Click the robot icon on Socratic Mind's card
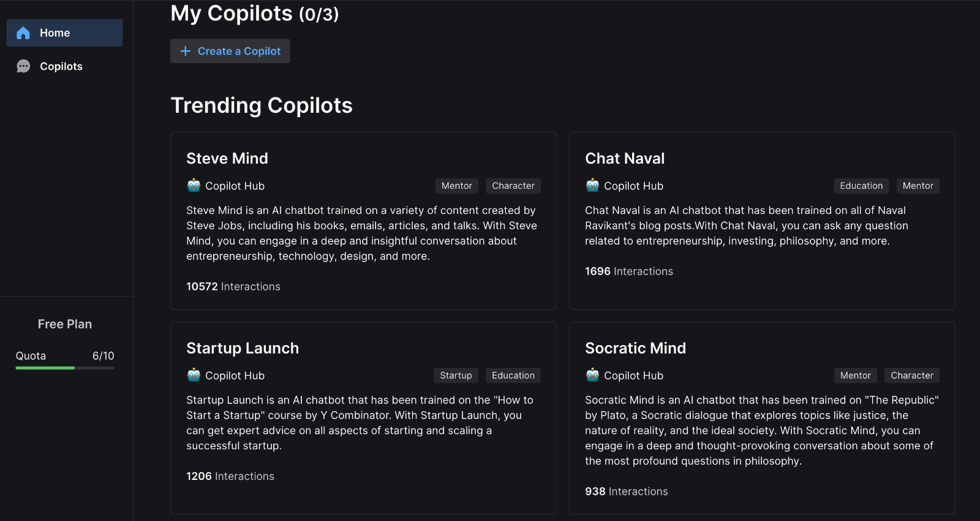This screenshot has width=980, height=521. tap(591, 375)
